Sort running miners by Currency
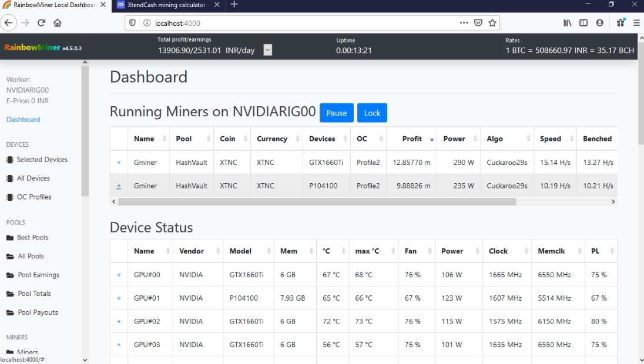 277,139
